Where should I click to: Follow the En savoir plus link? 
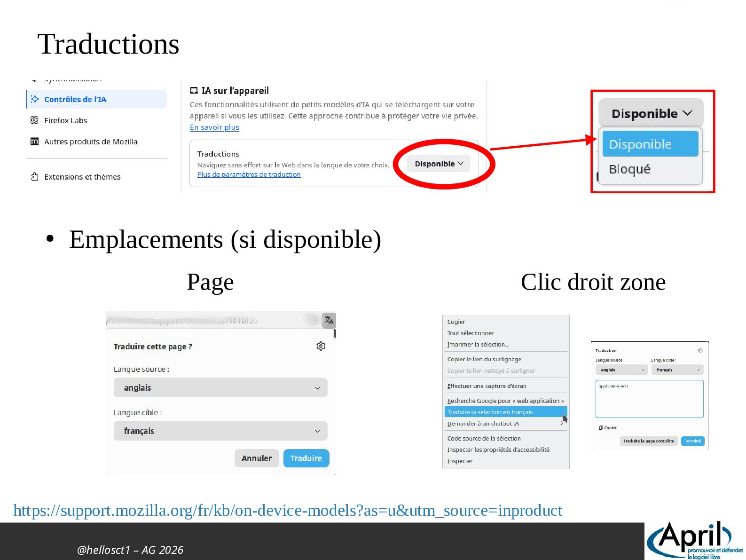pyautogui.click(x=214, y=127)
